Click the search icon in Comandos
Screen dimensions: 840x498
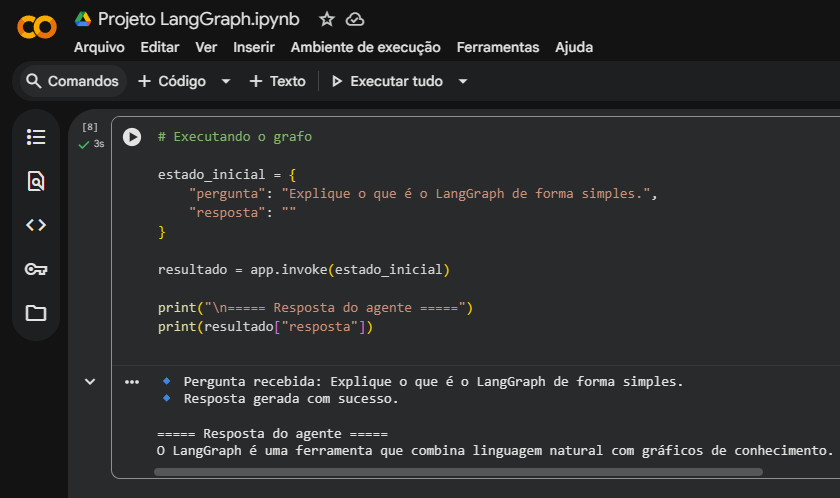coord(33,81)
